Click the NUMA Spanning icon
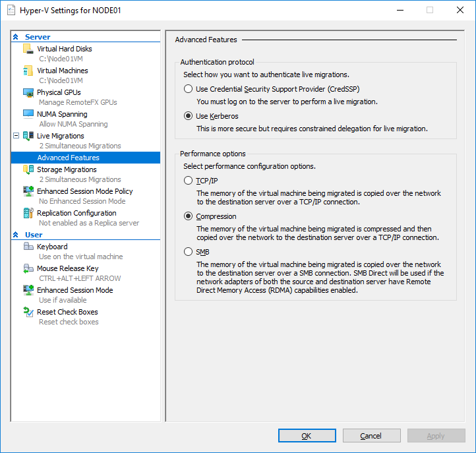The height and width of the screenshot is (453, 476). [28, 114]
